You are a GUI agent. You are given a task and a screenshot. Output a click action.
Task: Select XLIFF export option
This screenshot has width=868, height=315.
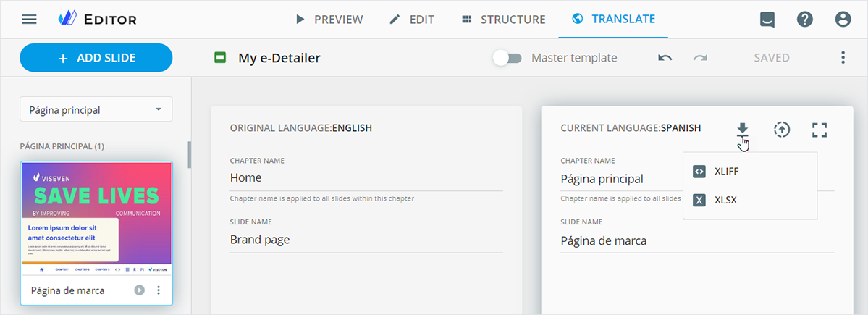click(726, 172)
